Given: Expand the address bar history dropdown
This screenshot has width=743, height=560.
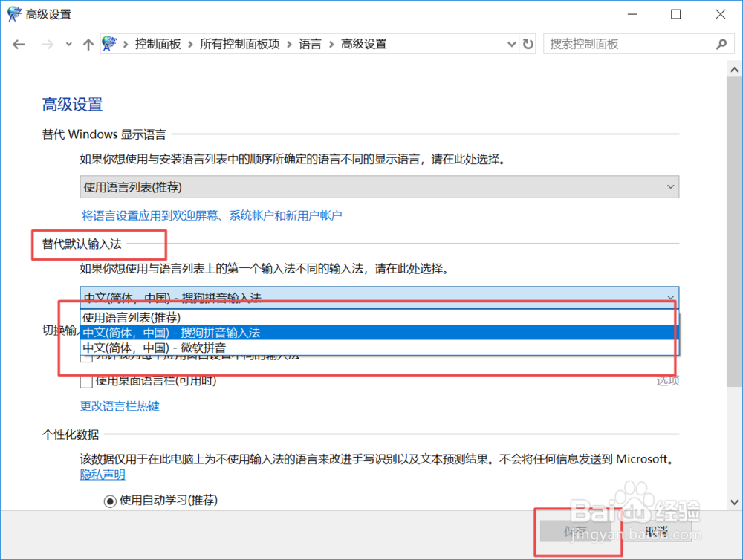Looking at the screenshot, I should point(512,44).
